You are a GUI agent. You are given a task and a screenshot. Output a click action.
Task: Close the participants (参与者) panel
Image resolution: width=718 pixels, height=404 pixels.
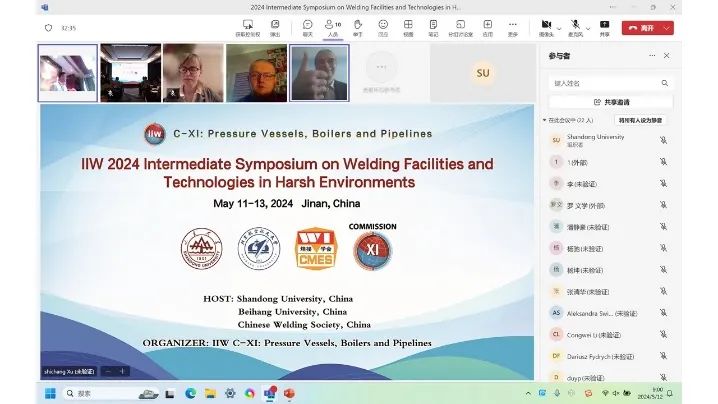(667, 55)
